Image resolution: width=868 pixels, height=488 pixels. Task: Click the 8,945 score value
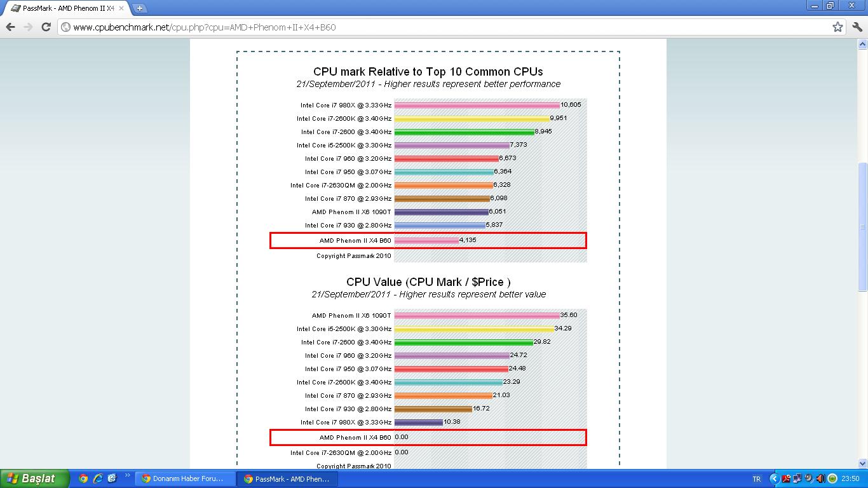543,132
